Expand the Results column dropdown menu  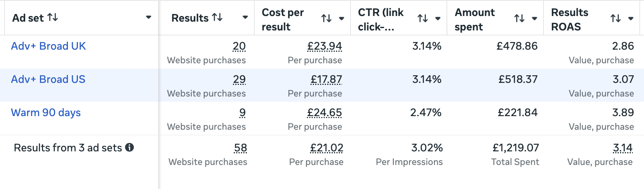tap(245, 18)
